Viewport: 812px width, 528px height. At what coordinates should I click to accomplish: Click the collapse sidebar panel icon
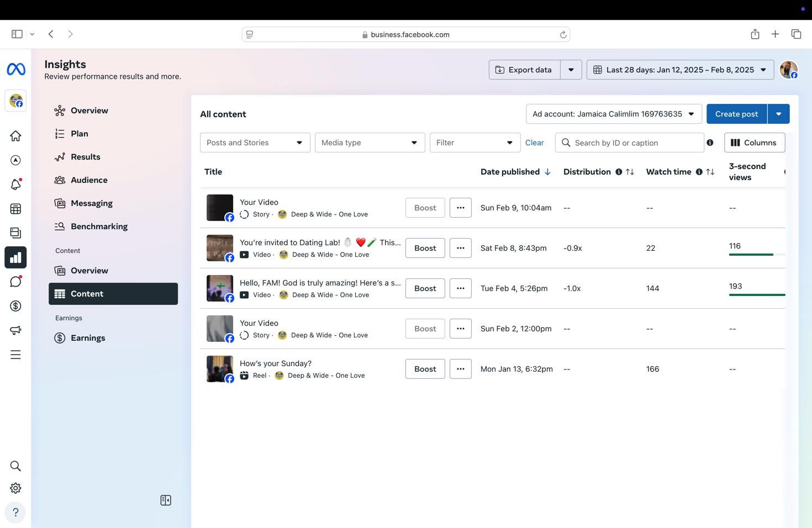pos(166,500)
